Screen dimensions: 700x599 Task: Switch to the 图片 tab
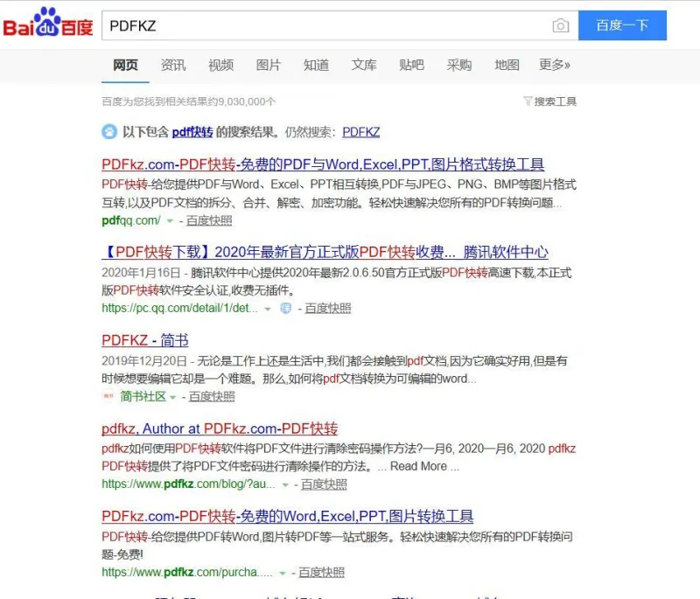click(269, 65)
